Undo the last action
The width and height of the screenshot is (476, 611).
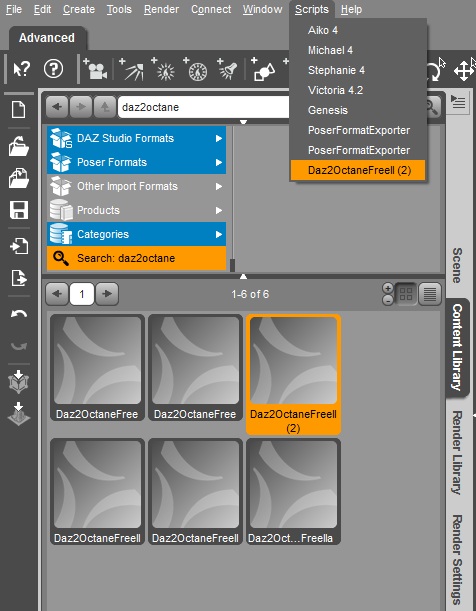(x=19, y=314)
